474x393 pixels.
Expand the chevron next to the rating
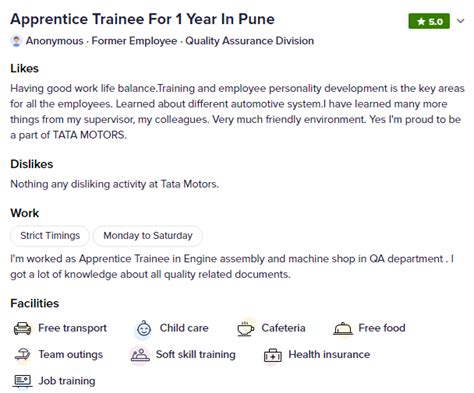pyautogui.click(x=461, y=21)
